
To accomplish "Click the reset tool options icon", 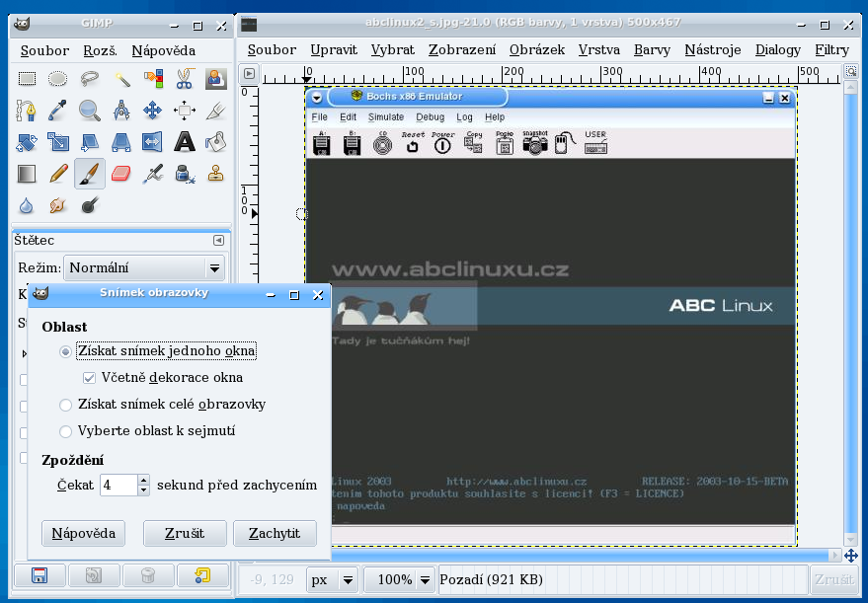I will point(202,575).
